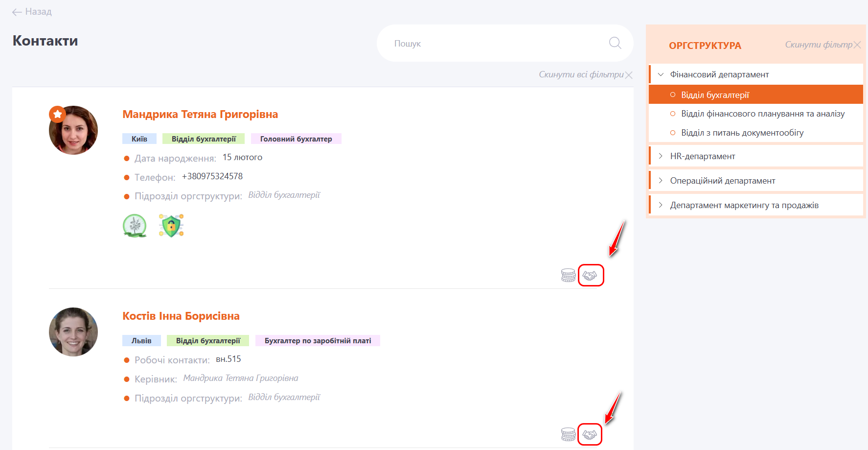Click coins icon for Мандрика Тетяна
This screenshot has height=450, width=868.
[x=568, y=276]
